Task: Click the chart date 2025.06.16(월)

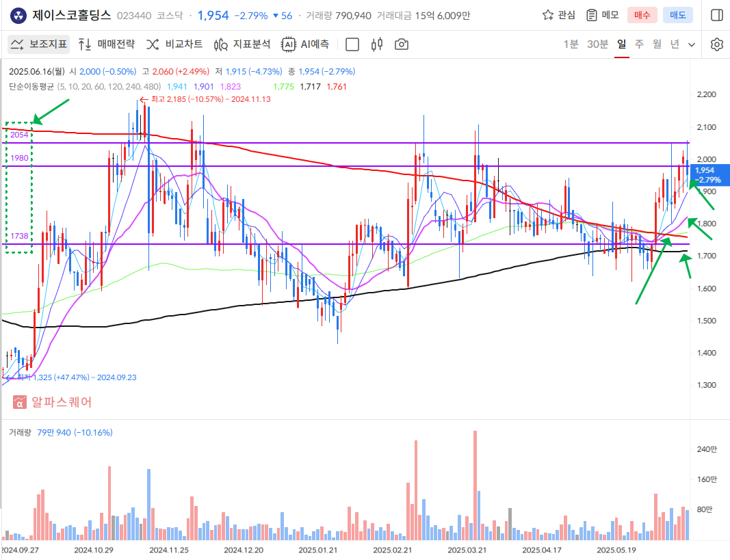Action: 37,72
